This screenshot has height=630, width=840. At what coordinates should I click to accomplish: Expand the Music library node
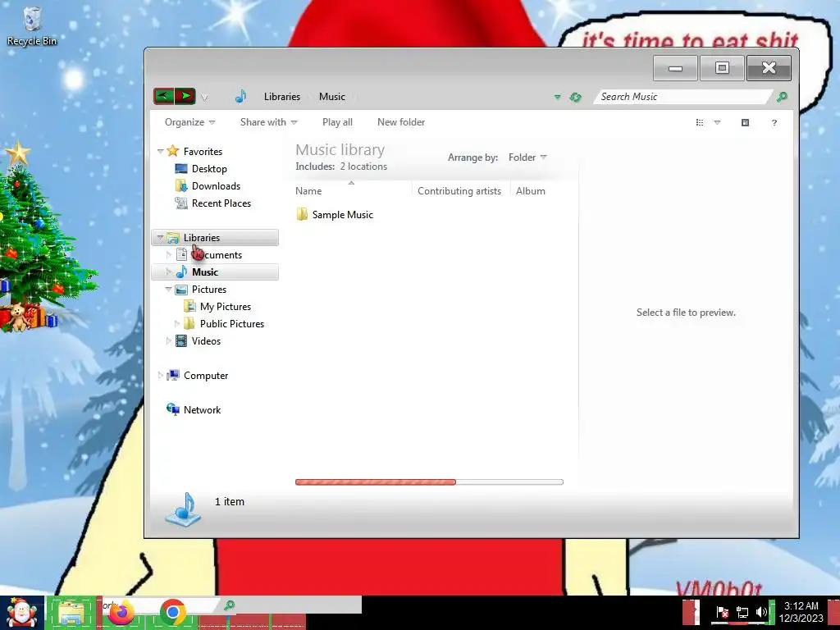(169, 272)
